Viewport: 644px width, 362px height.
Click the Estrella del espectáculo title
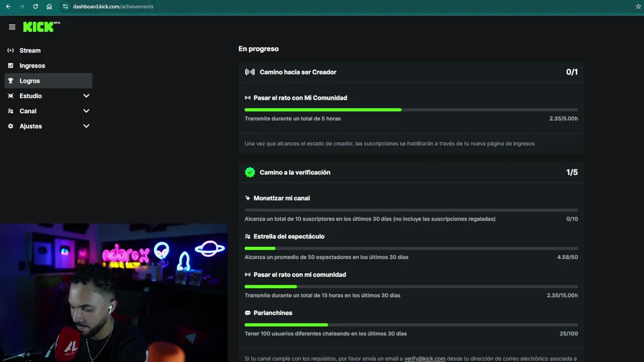289,236
